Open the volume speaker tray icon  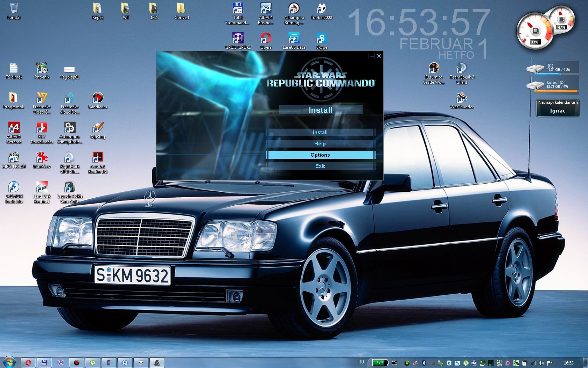pyautogui.click(x=541, y=363)
